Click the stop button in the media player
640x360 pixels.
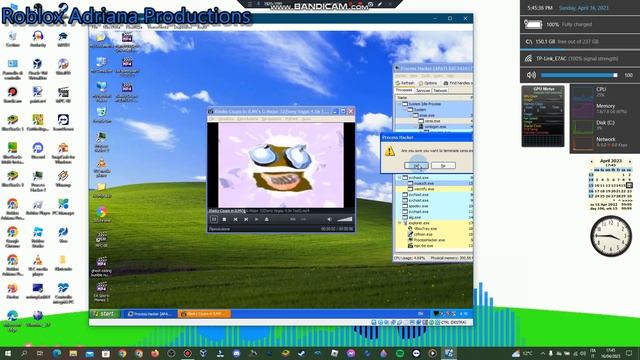pyautogui.click(x=224, y=220)
